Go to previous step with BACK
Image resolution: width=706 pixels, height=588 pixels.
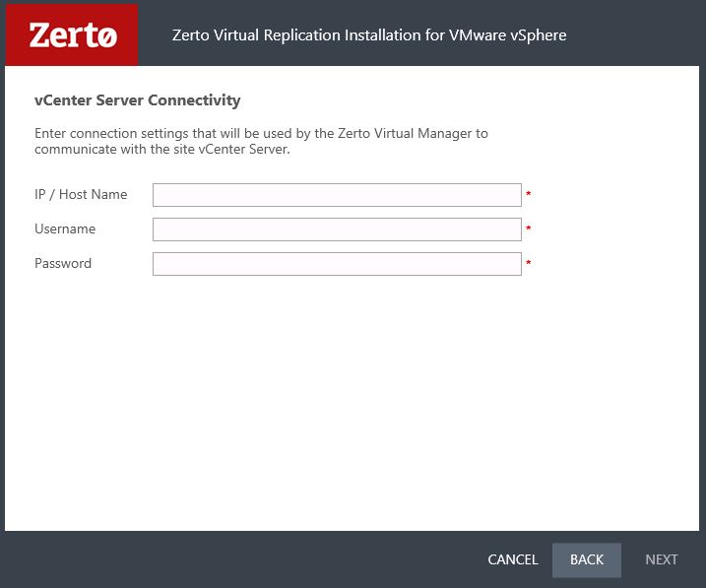[587, 559]
